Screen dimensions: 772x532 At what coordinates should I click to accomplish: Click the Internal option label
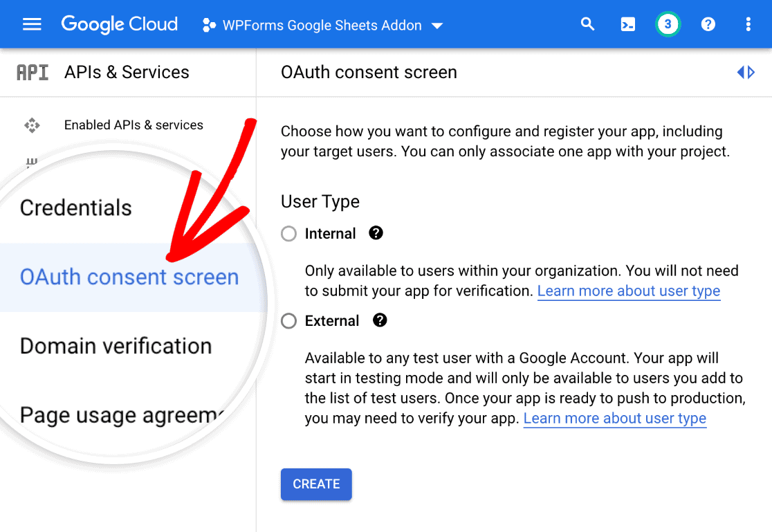330,234
